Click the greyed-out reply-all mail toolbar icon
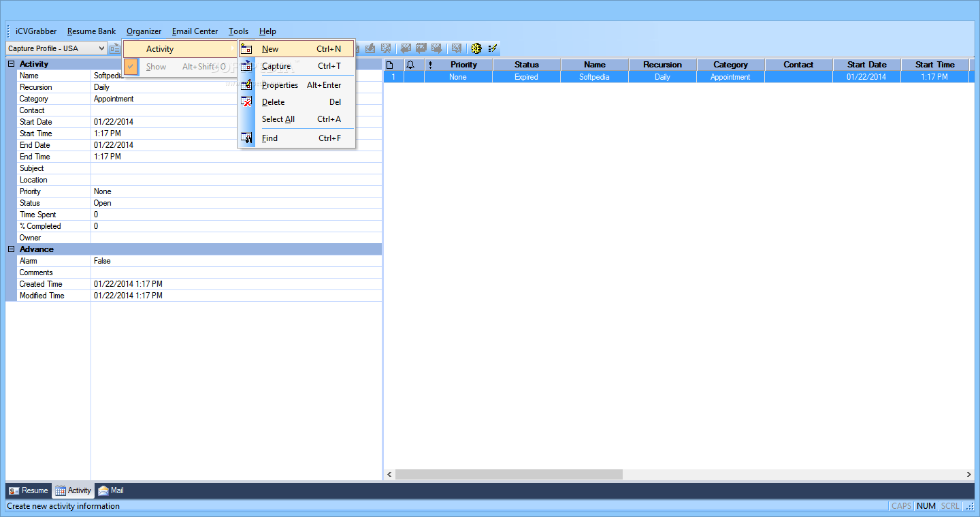This screenshot has height=517, width=980. [421, 48]
